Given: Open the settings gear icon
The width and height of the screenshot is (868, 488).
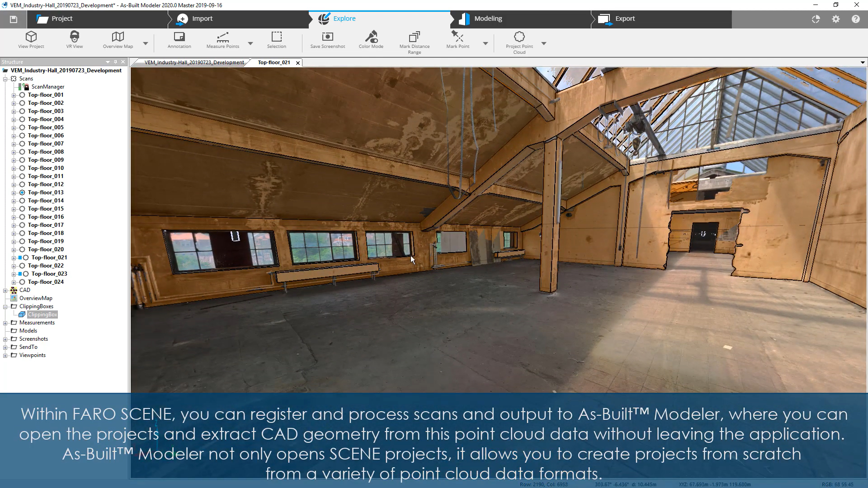Looking at the screenshot, I should pos(835,19).
